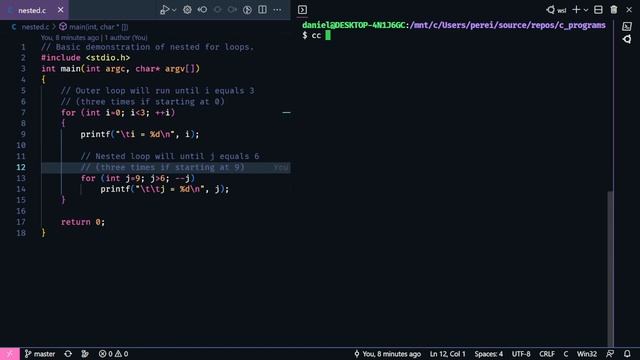Select first terminal instance in side list
640x360 pixels.
pos(627,27)
